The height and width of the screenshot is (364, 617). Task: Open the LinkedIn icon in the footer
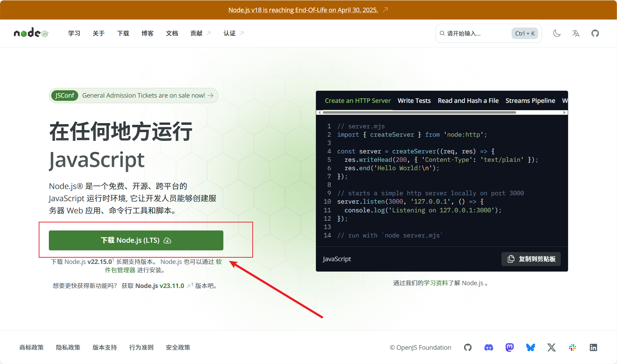[593, 347]
